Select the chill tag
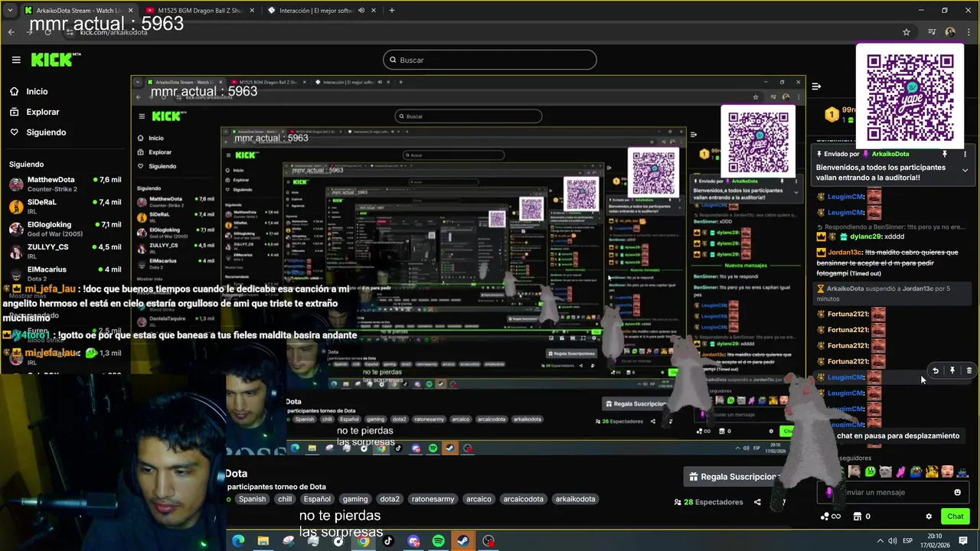The width and height of the screenshot is (980, 551). click(285, 499)
